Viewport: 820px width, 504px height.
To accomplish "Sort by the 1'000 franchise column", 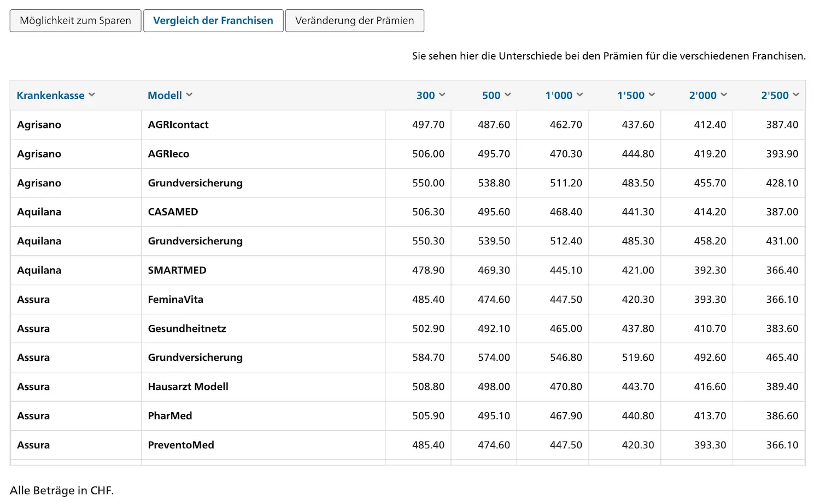I will point(564,95).
